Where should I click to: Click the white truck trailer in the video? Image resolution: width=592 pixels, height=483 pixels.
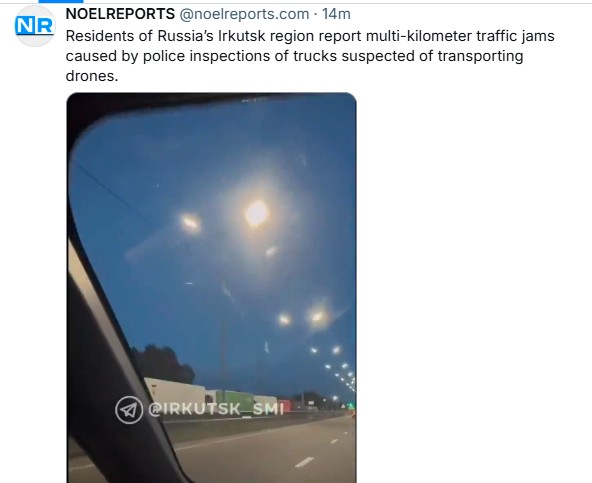[x=176, y=392]
